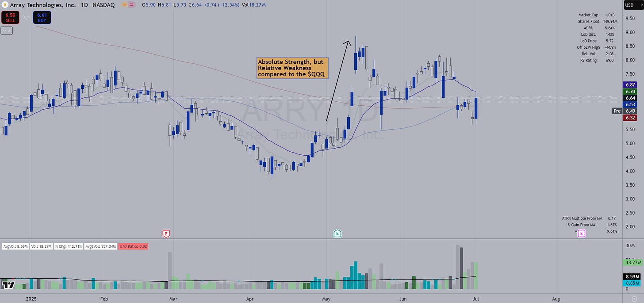The image size is (644, 303).
Task: Click the 8.59M black average volume label
Action: point(632,276)
